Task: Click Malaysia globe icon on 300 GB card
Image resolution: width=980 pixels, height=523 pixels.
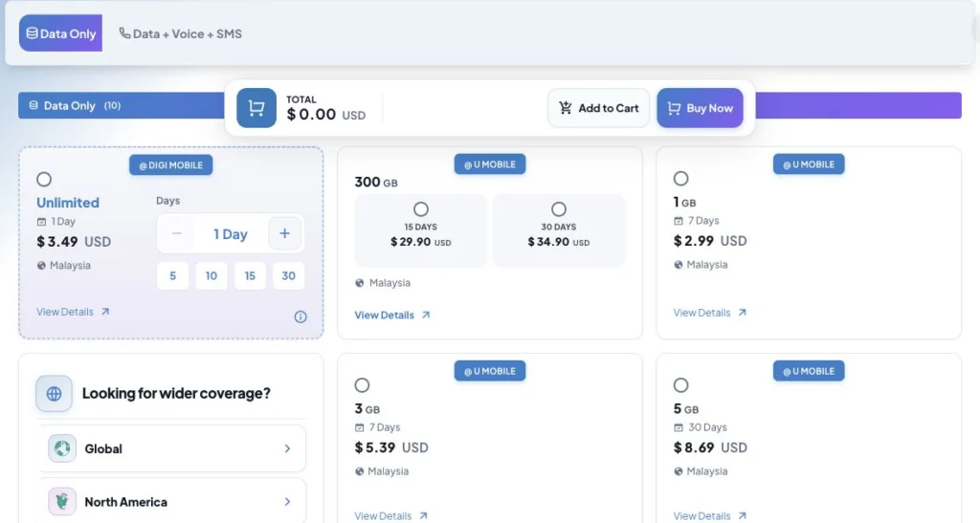Action: [x=360, y=283]
